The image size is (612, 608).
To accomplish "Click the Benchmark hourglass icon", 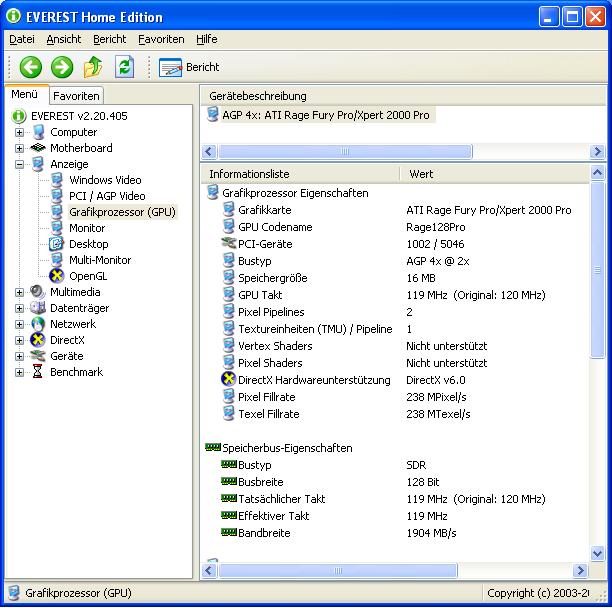I will (x=37, y=372).
